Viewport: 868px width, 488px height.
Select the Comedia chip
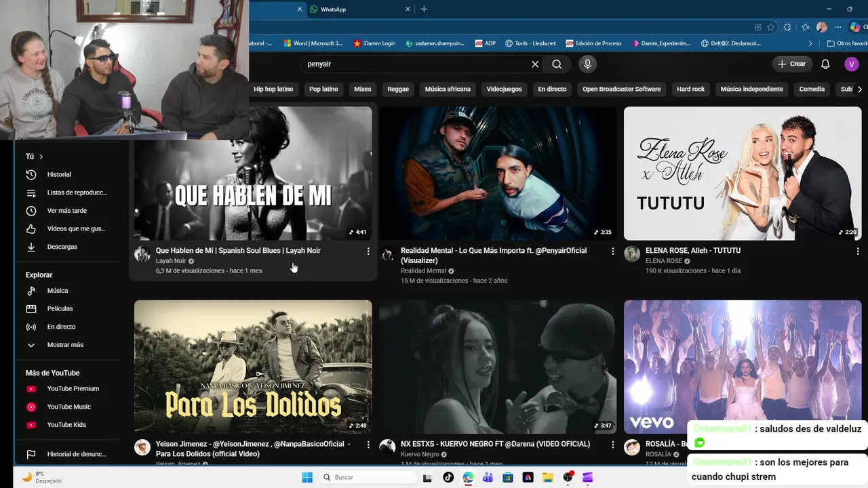pyautogui.click(x=812, y=89)
